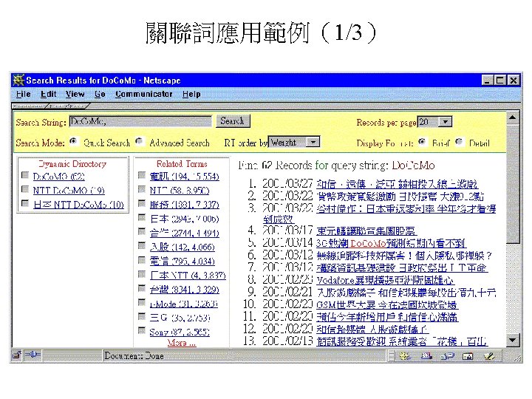Select the Advanced Search radio button

(x=139, y=141)
